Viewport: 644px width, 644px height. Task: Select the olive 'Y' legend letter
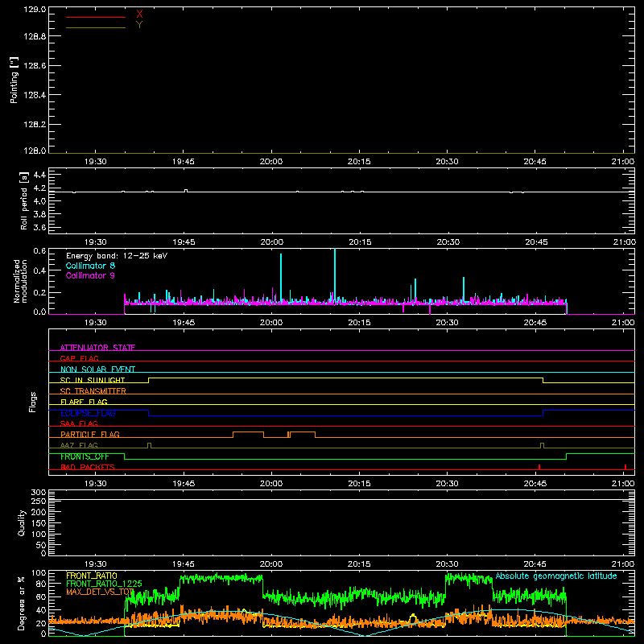pyautogui.click(x=139, y=25)
